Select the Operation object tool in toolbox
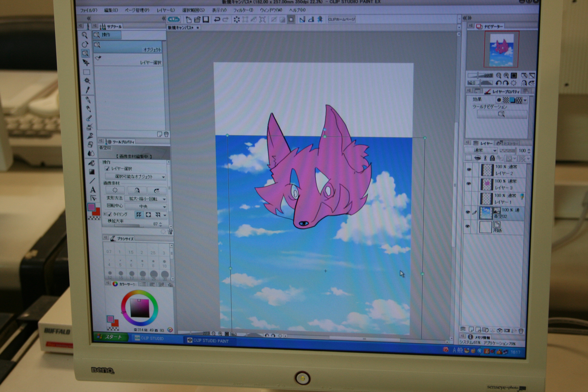Screen dimensions: 588x392 pos(85,53)
